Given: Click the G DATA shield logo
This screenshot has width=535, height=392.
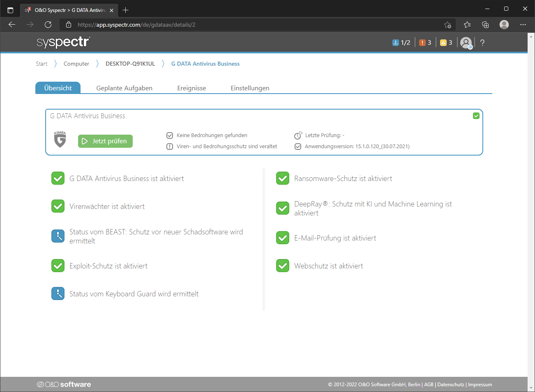Looking at the screenshot, I should pos(60,139).
